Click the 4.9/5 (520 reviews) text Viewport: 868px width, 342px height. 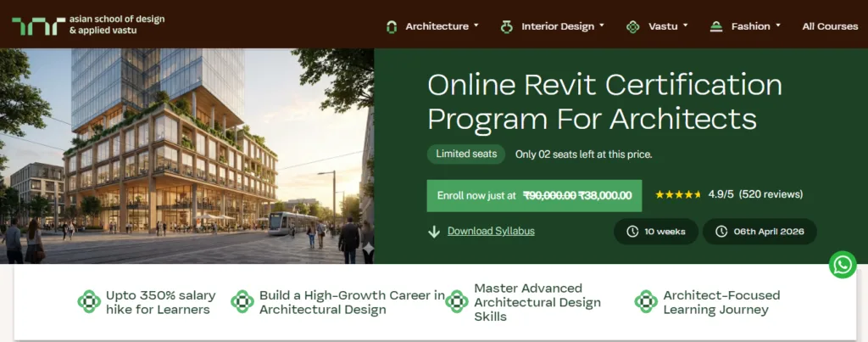pyautogui.click(x=755, y=194)
